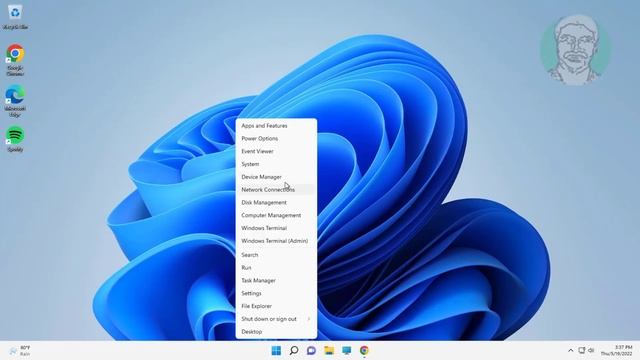Open Google Chrome desktop shortcut
This screenshot has width=640, height=360.
coord(15,60)
